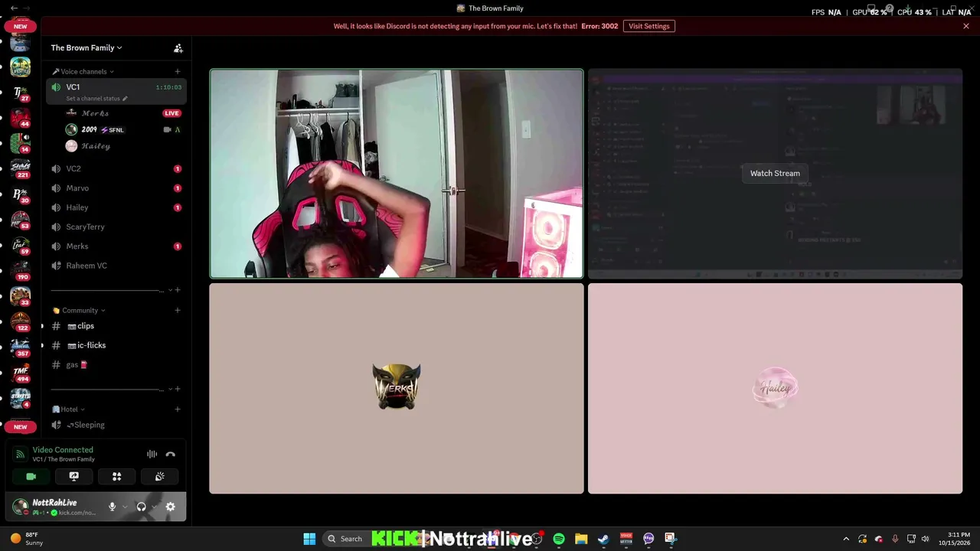Add a channel to the Hotel category
The width and height of the screenshot is (980, 551).
point(178,409)
